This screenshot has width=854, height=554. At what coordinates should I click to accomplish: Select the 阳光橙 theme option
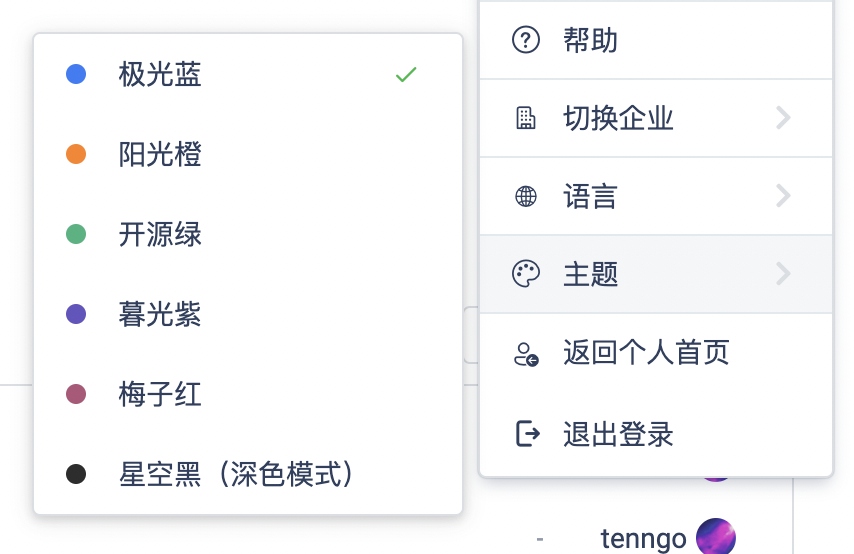point(248,154)
